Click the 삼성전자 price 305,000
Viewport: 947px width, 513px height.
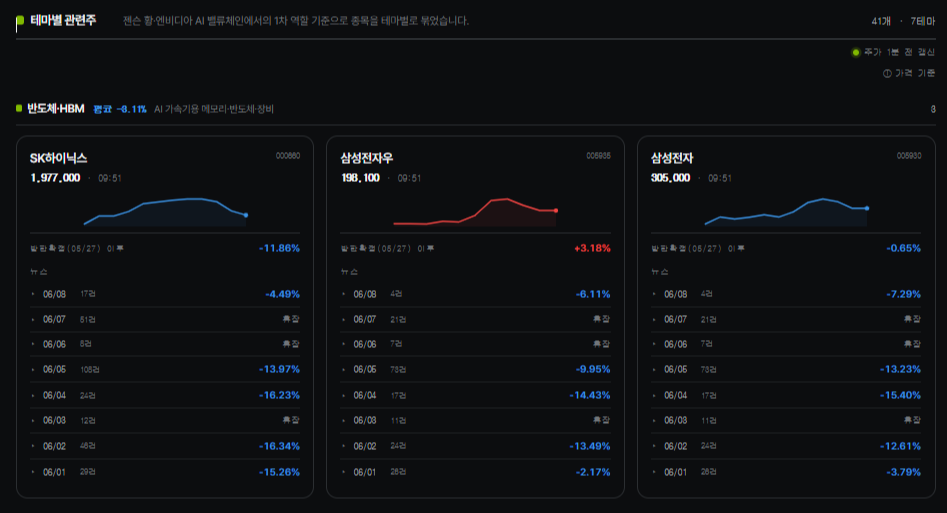click(670, 178)
